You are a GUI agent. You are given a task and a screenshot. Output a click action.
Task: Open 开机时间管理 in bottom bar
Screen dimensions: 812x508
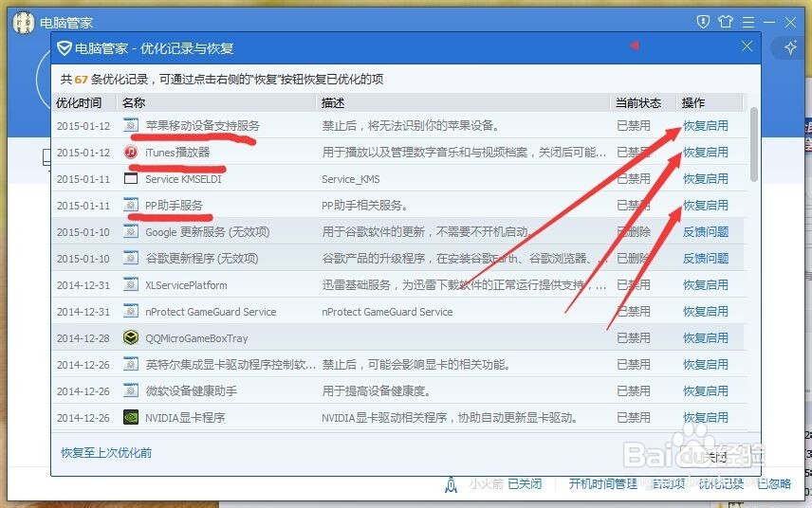pos(602,483)
